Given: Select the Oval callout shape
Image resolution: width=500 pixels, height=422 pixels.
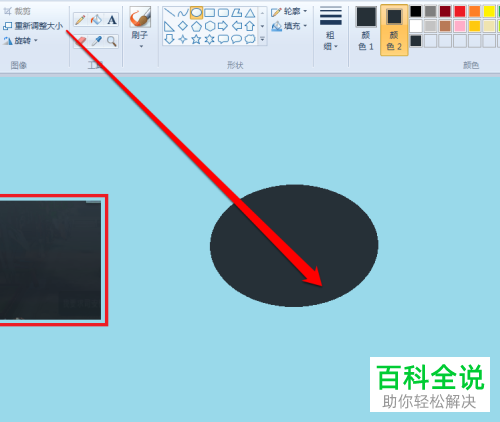Looking at the screenshot, I should [237, 39].
